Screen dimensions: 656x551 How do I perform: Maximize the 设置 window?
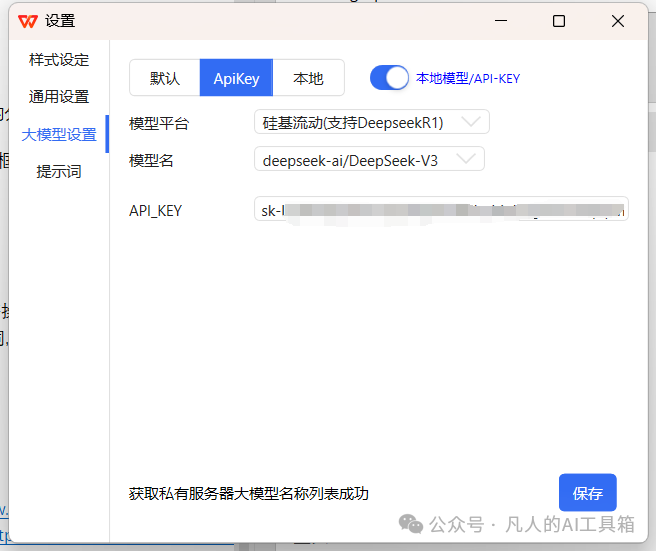(559, 21)
